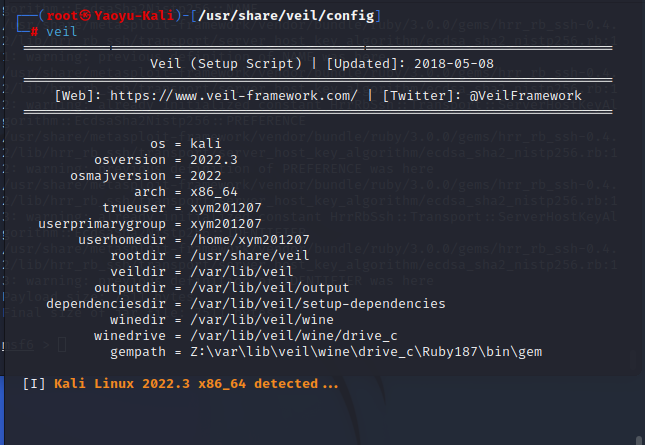Select the gempath Ruby187 gem path
This screenshot has height=445, width=645.
pos(366,352)
